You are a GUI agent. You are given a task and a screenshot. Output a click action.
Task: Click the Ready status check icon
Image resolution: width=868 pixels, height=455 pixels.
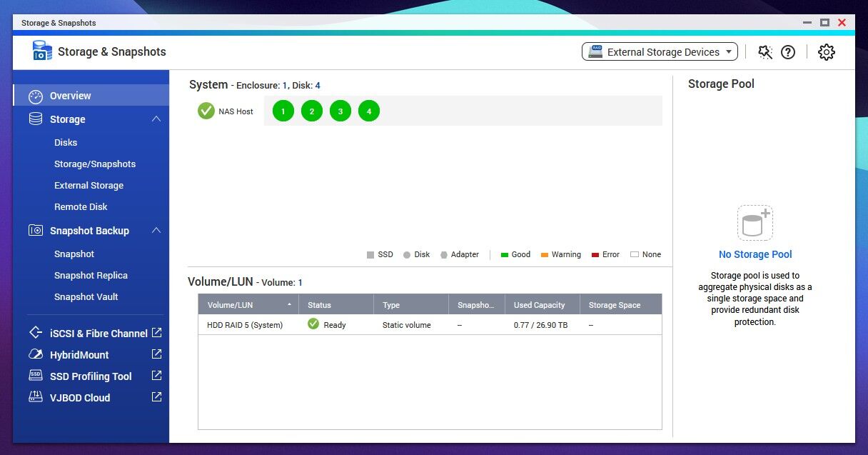point(313,324)
